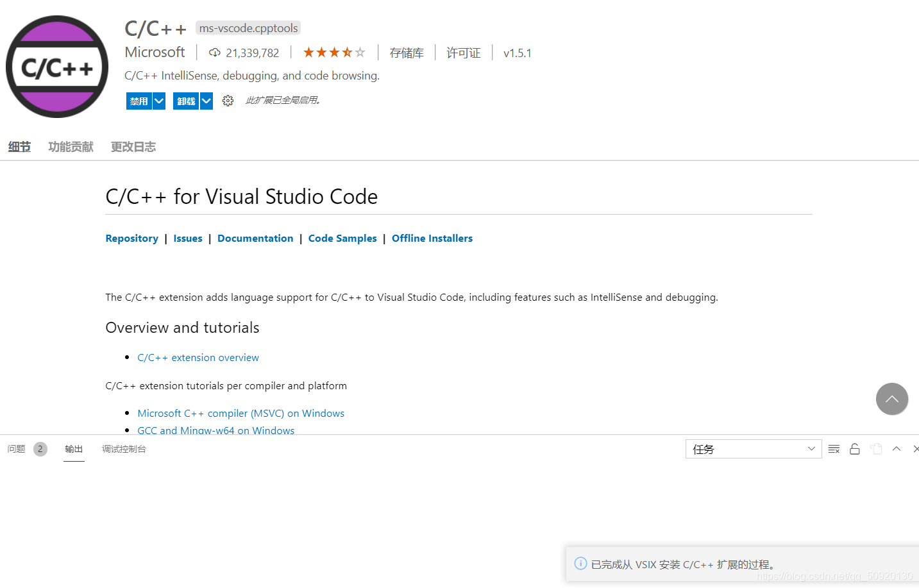Open GCC and Mingw-w64 on Windows link
Image resolution: width=919 pixels, height=588 pixels.
point(216,430)
